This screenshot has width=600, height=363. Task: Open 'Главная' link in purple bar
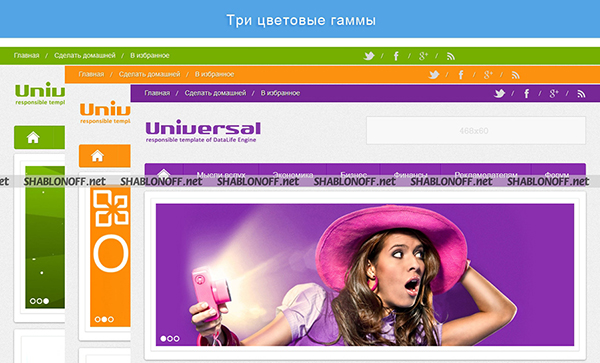point(157,93)
